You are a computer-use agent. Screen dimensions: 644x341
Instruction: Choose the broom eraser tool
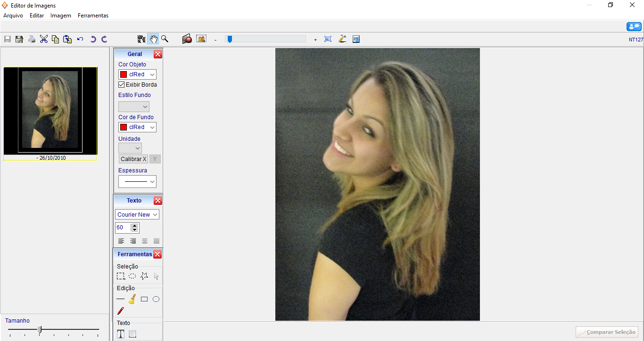click(132, 299)
